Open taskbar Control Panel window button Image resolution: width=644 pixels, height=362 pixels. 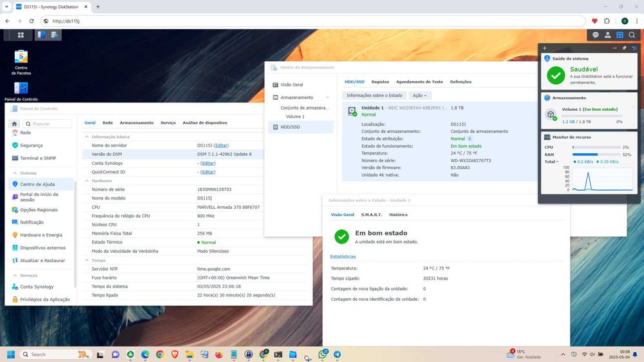[41, 35]
